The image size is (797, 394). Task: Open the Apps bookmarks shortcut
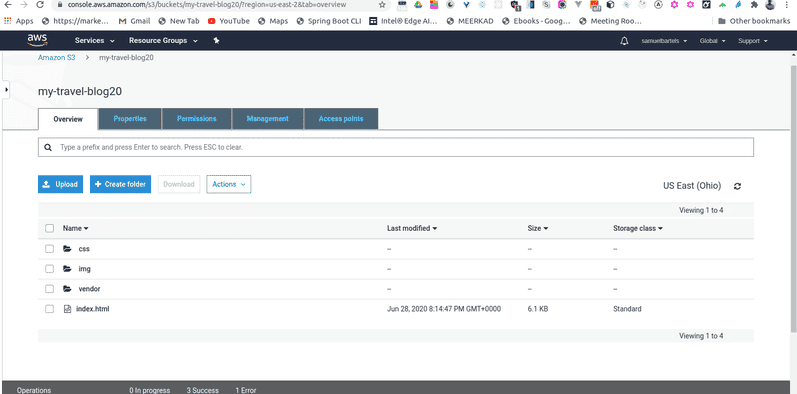pos(19,21)
